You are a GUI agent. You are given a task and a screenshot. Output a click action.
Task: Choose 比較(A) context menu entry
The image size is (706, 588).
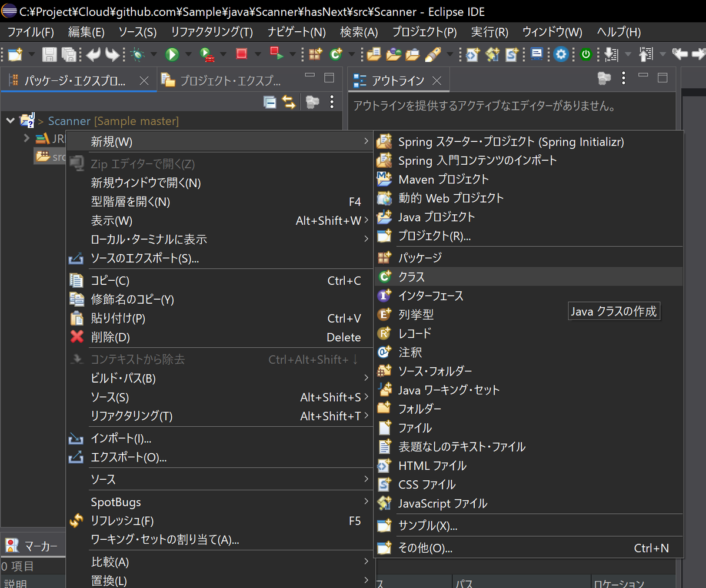220,562
